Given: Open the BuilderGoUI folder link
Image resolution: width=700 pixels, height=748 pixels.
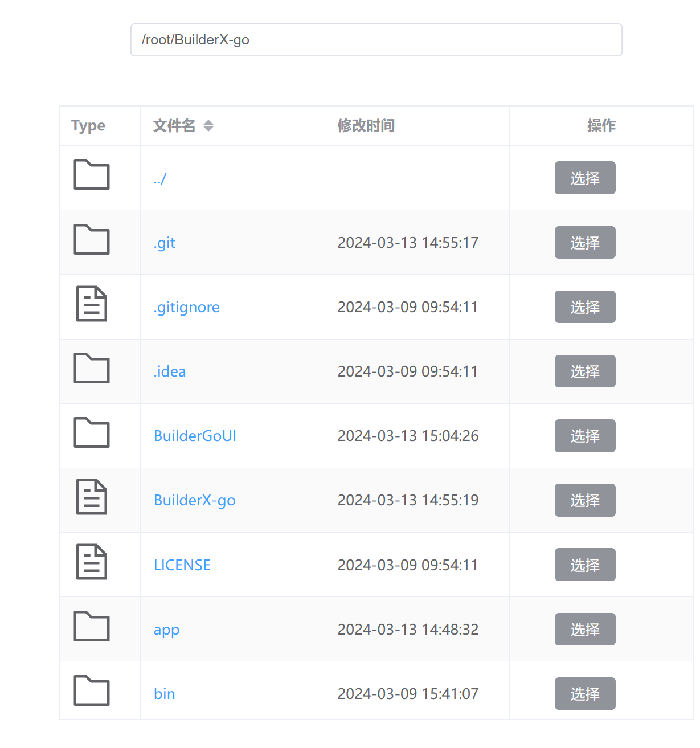Looking at the screenshot, I should pos(195,436).
